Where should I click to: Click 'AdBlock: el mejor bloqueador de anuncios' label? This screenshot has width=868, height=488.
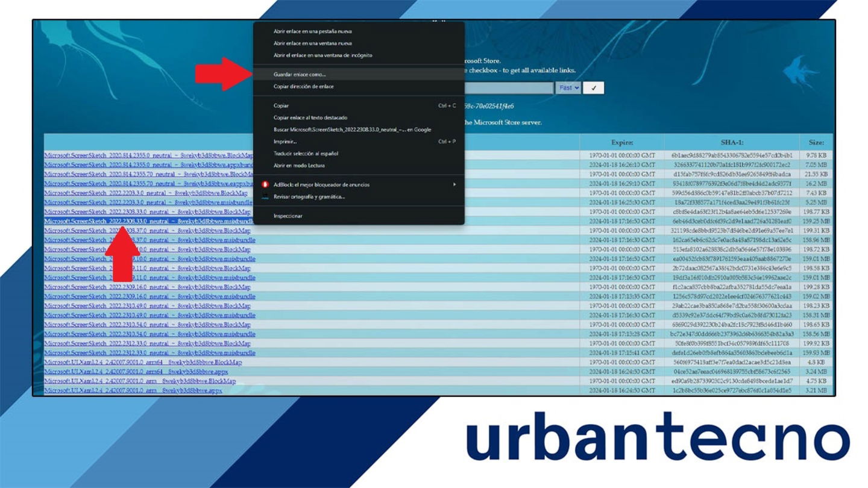322,184
